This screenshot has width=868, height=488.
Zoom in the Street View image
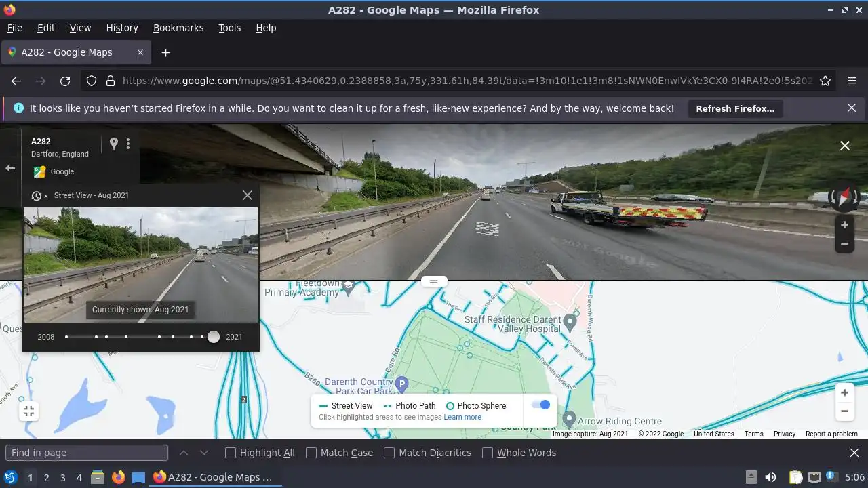(844, 225)
